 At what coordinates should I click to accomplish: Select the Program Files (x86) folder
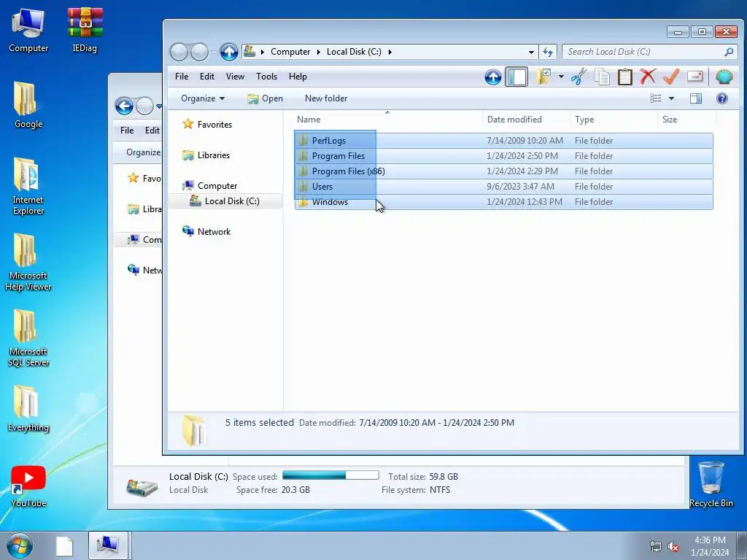point(503,171)
